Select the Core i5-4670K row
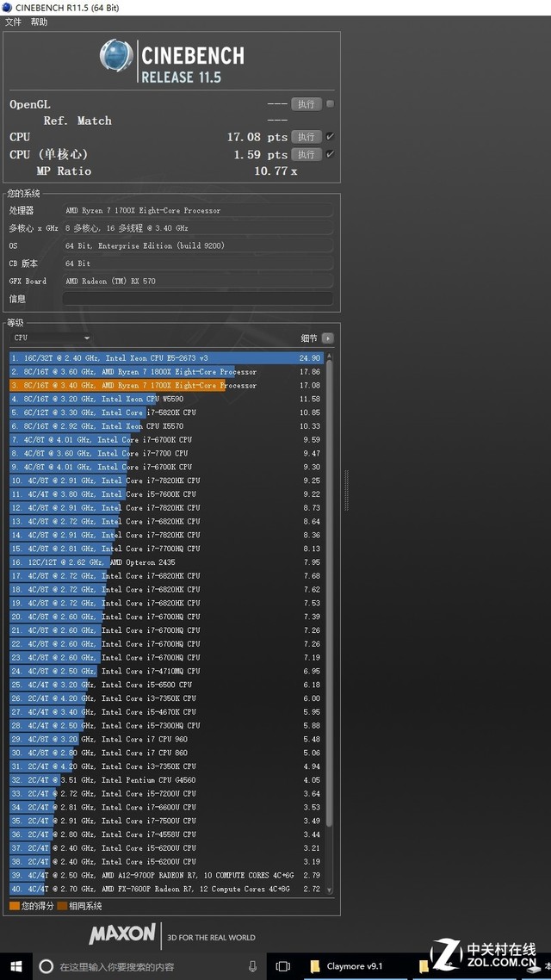 (167, 712)
